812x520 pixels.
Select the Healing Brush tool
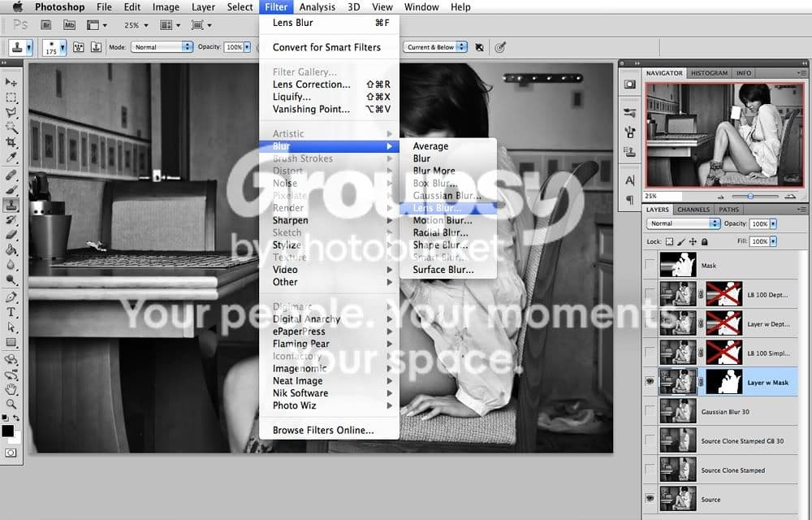point(11,175)
